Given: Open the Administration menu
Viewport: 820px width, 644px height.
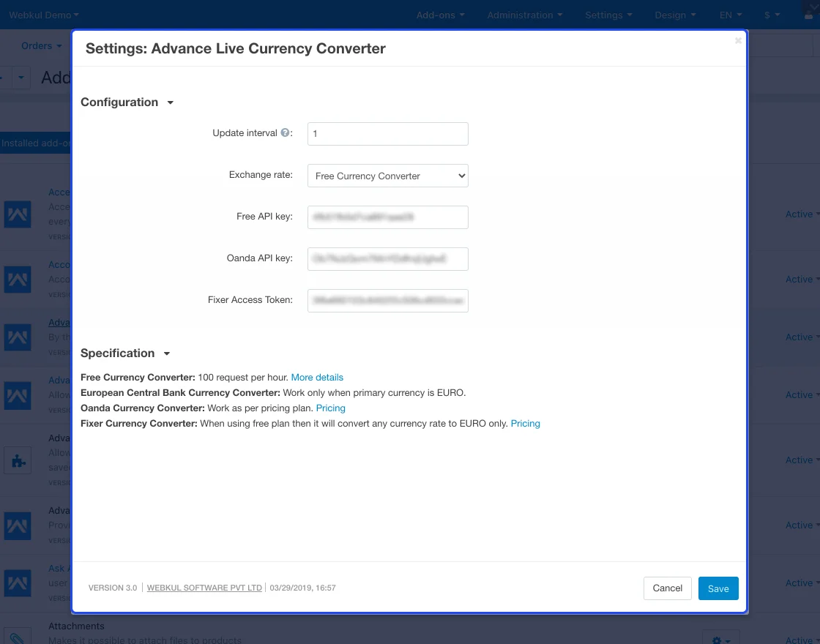Looking at the screenshot, I should [525, 15].
